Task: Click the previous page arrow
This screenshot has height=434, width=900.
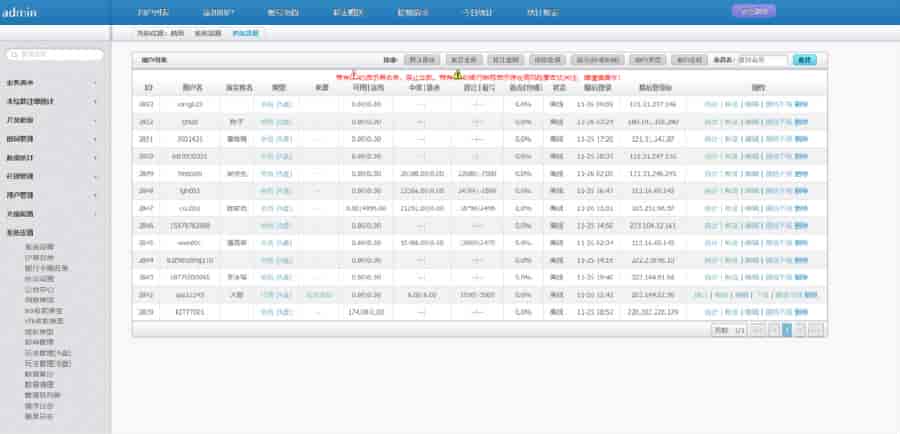Action: 772,329
